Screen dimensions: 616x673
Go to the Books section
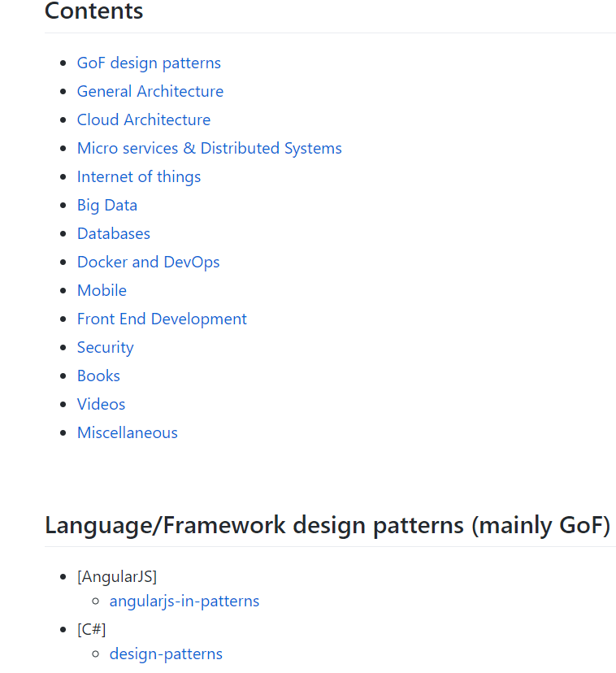coord(98,376)
